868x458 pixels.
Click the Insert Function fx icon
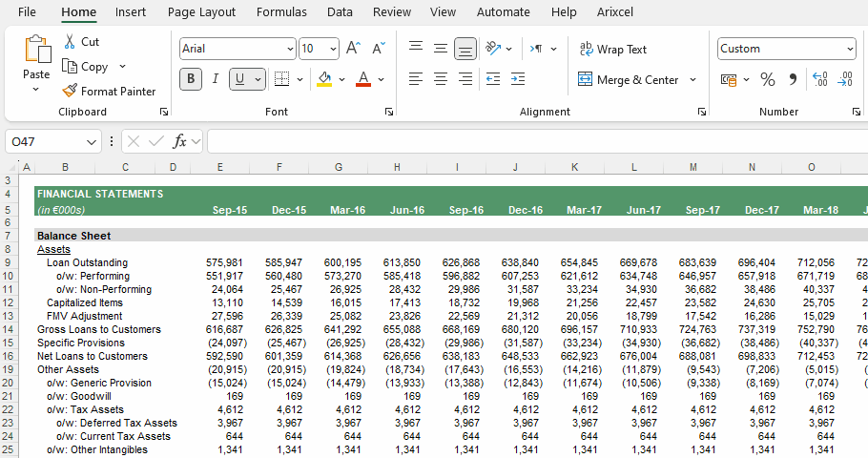pos(179,142)
